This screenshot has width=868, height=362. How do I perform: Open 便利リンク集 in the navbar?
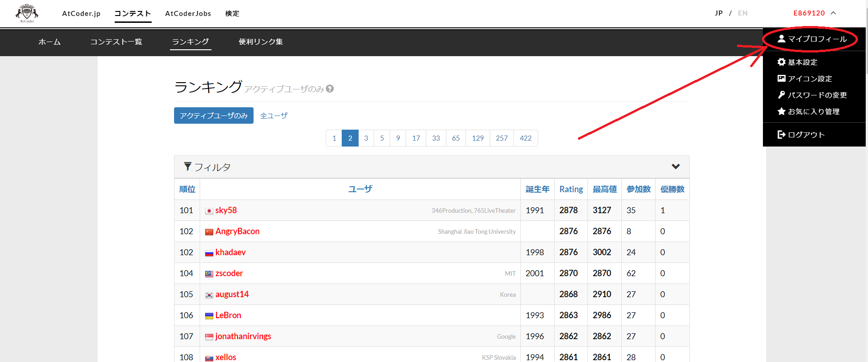coord(260,42)
